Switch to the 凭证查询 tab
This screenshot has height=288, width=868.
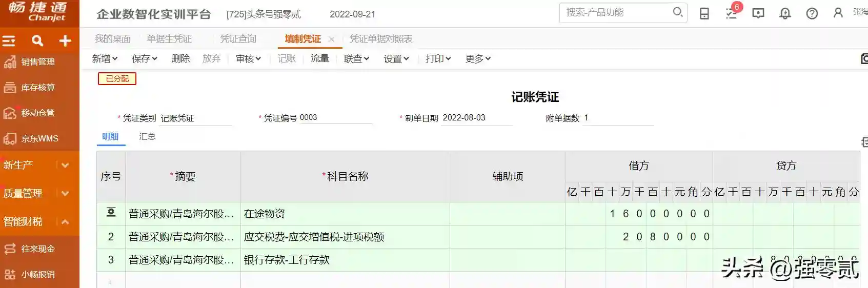point(238,39)
